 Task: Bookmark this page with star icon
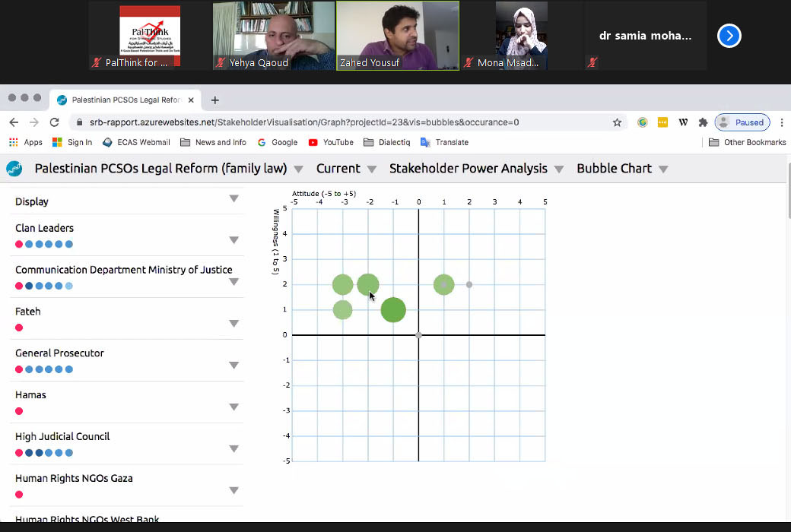[x=617, y=122]
